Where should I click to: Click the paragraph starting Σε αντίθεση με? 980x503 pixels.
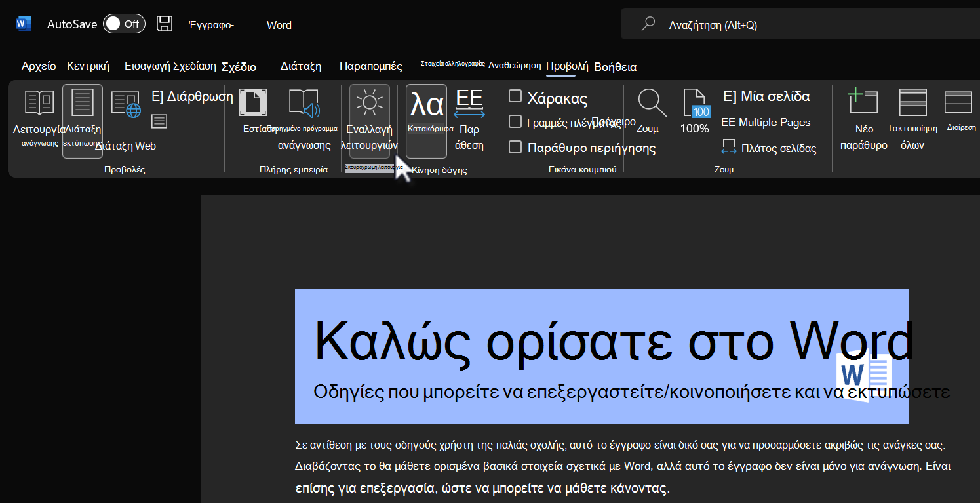click(620, 445)
